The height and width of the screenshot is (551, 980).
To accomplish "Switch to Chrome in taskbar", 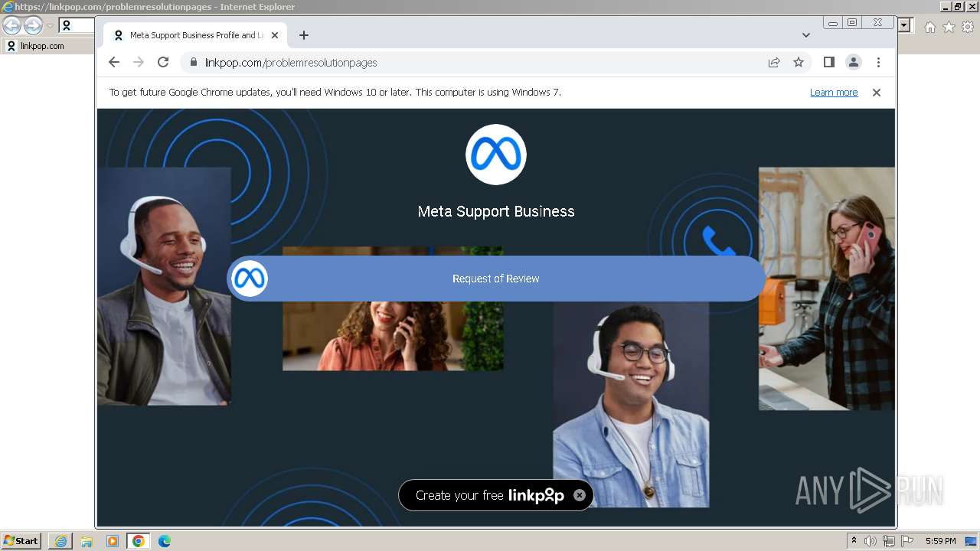I will point(139,541).
